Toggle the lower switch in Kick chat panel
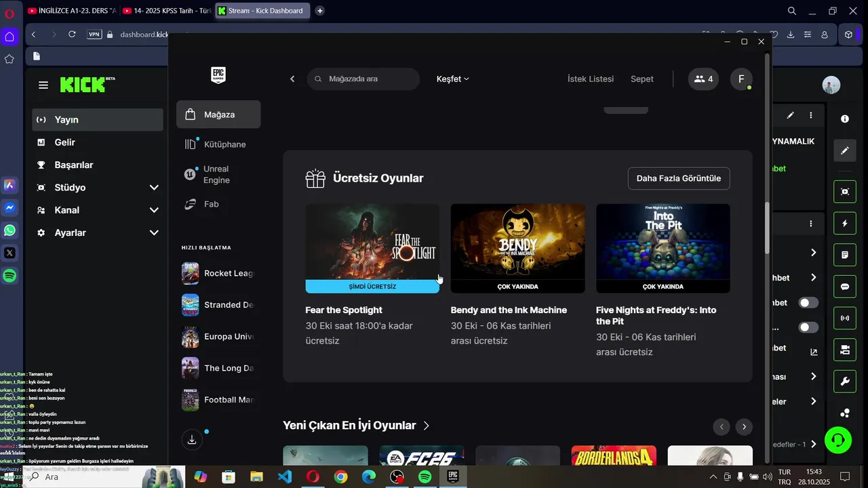This screenshot has height=488, width=868. click(x=808, y=327)
